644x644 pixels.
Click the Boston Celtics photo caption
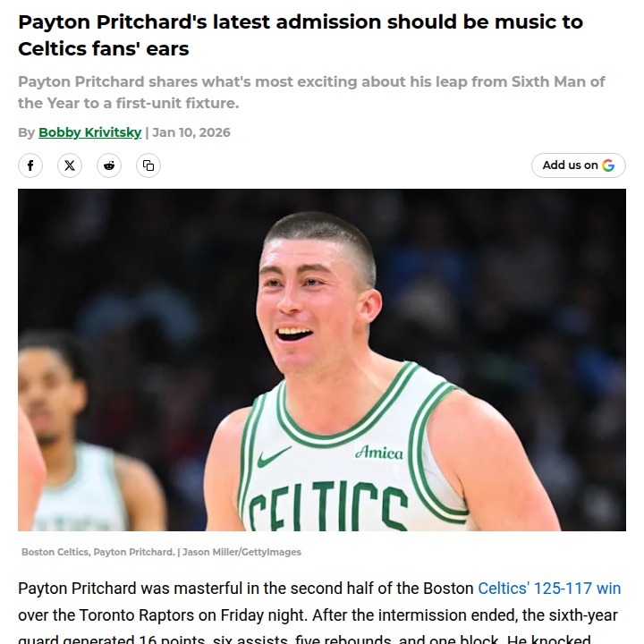98,552
